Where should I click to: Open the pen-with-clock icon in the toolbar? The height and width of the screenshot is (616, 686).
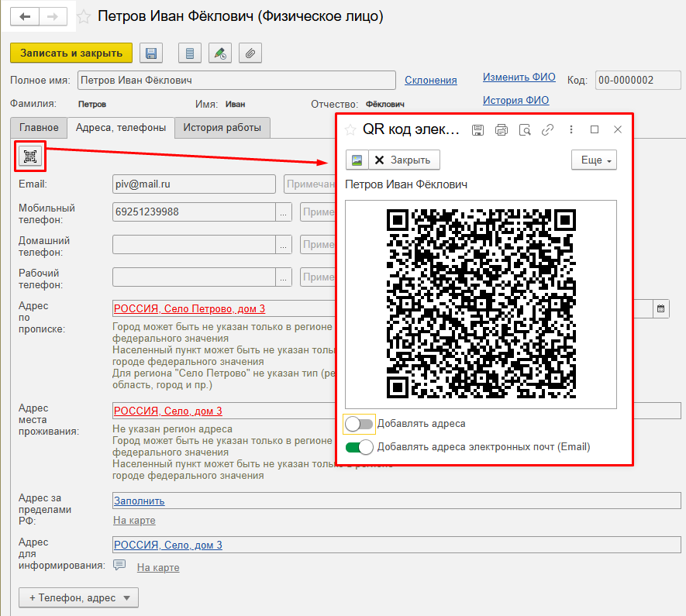coord(220,53)
